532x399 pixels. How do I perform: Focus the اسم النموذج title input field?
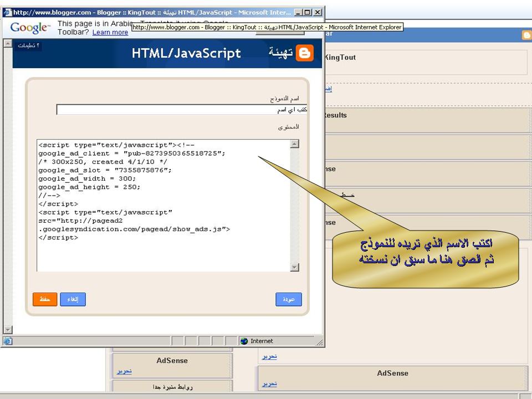[x=182, y=110]
